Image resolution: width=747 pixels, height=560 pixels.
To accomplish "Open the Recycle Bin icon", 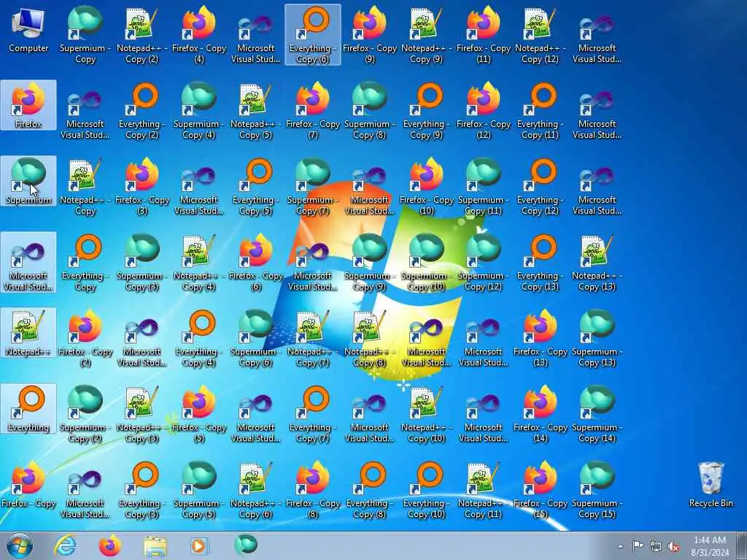I will pyautogui.click(x=711, y=485).
